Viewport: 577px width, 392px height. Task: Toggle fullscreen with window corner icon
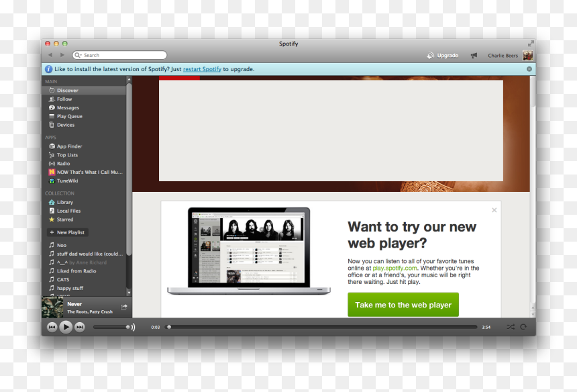(x=531, y=44)
